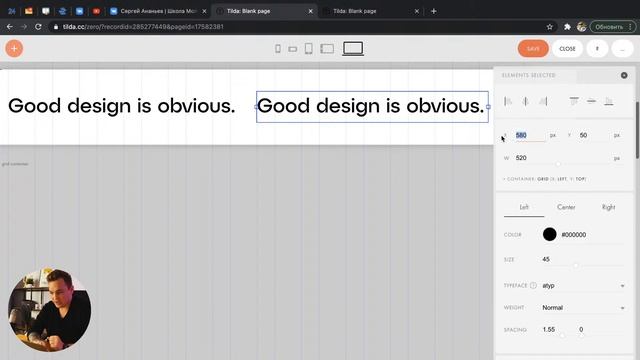Align selected elements to top edge
The image size is (640, 360).
pos(574,101)
